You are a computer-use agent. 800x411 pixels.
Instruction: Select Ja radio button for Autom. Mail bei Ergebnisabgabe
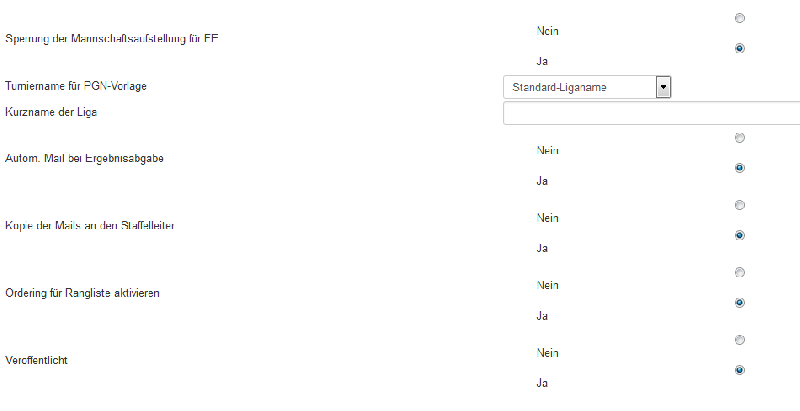739,168
